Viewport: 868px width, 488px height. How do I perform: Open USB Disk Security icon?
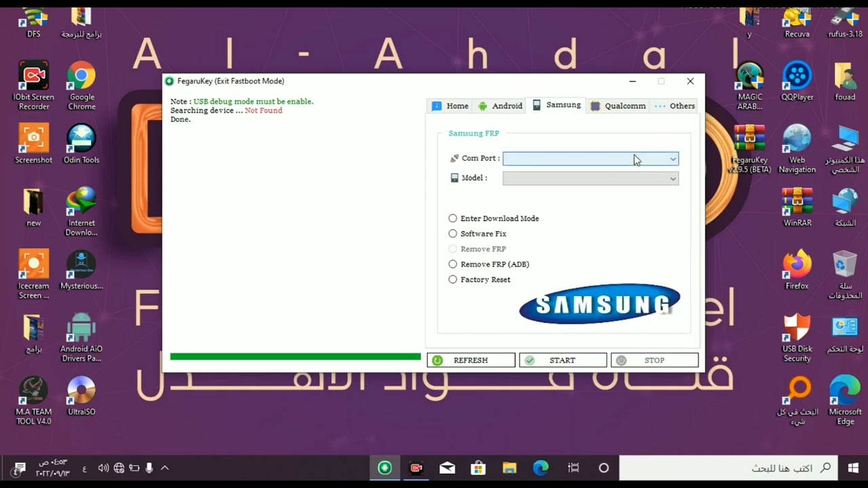(x=797, y=338)
